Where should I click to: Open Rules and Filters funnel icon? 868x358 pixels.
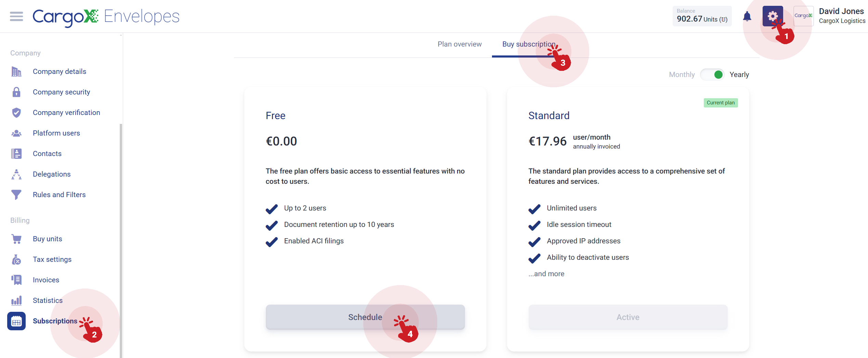(x=16, y=195)
